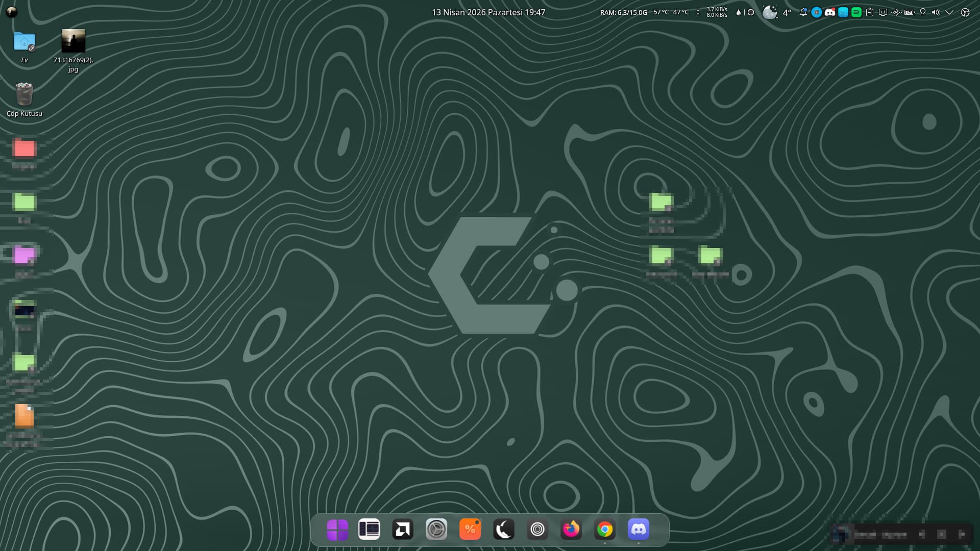The height and width of the screenshot is (551, 980).
Task: Toggle the night light bulb icon
Action: pyautogui.click(x=923, y=12)
